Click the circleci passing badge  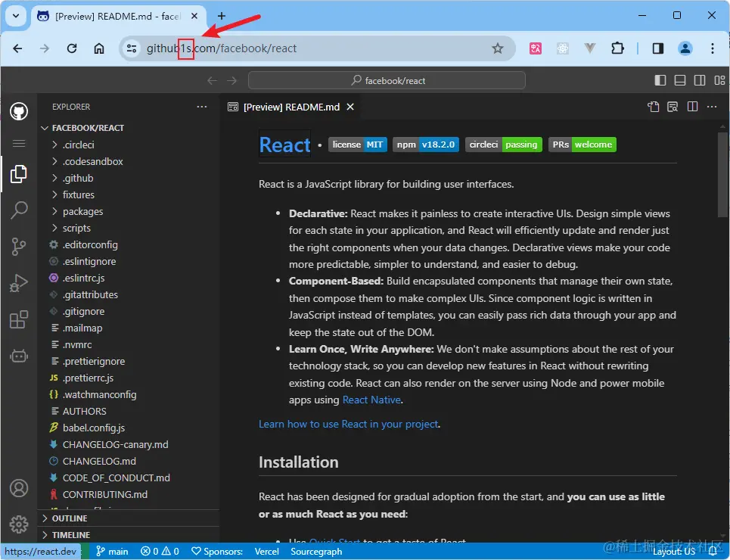(x=503, y=145)
